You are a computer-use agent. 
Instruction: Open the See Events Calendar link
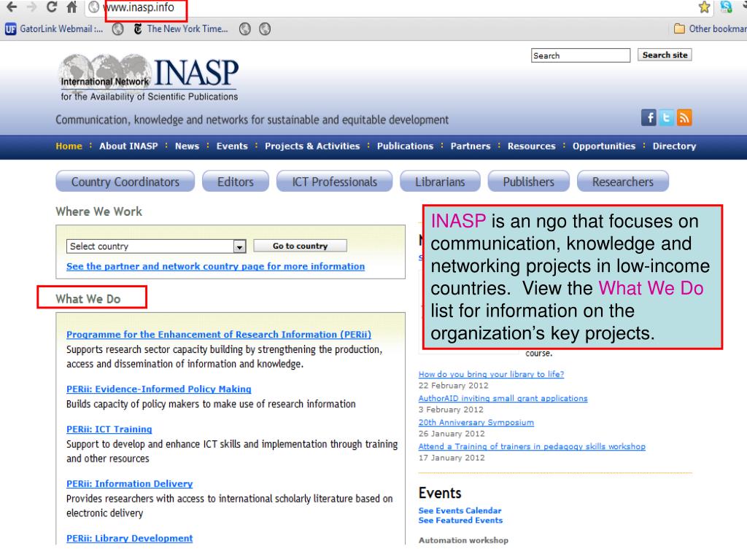460,510
